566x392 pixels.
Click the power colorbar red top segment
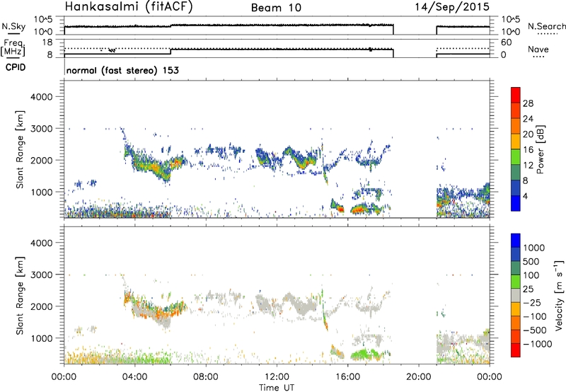click(516, 95)
